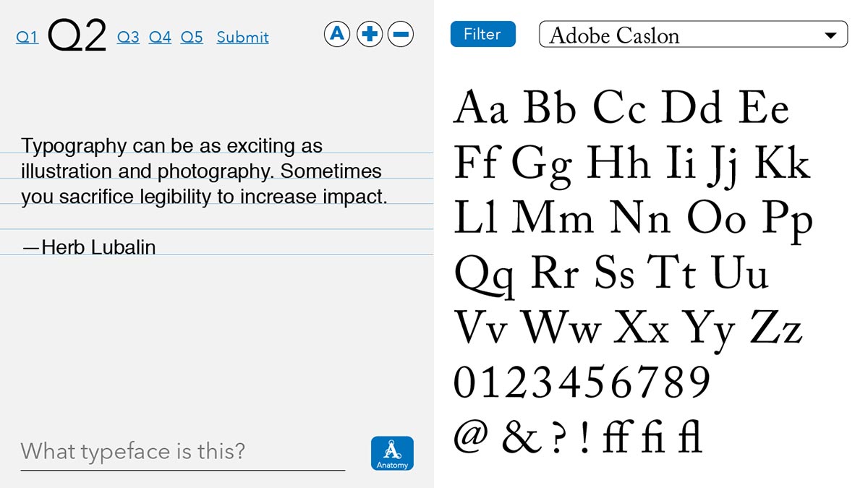868x488 pixels.
Task: Jump to question Q4
Action: coord(160,37)
